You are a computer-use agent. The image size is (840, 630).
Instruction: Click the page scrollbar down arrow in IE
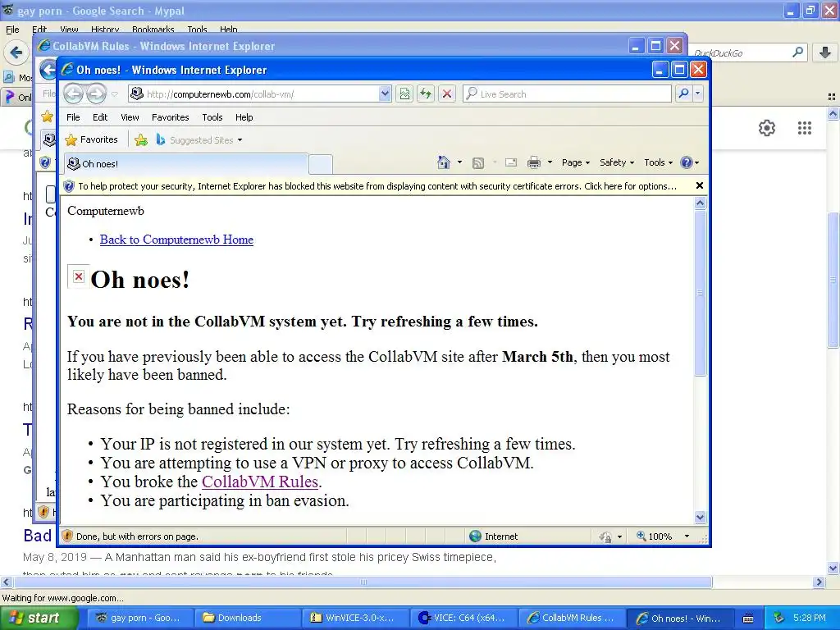pyautogui.click(x=701, y=517)
